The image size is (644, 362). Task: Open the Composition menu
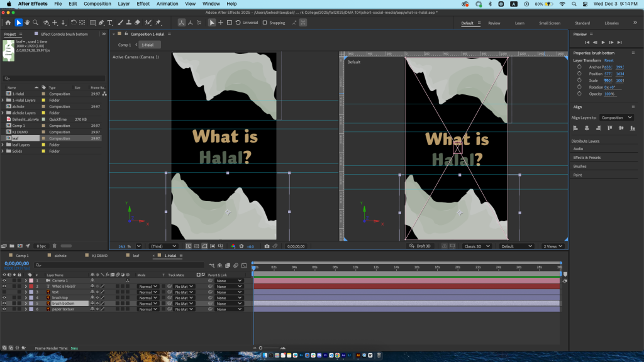pos(97,4)
